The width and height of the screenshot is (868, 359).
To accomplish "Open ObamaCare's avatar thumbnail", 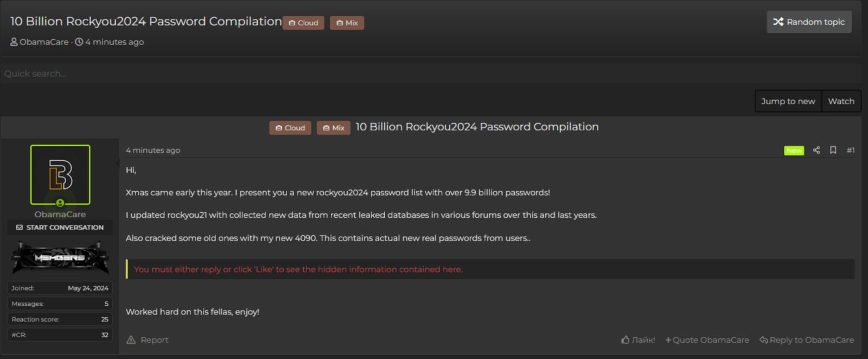I will point(60,174).
